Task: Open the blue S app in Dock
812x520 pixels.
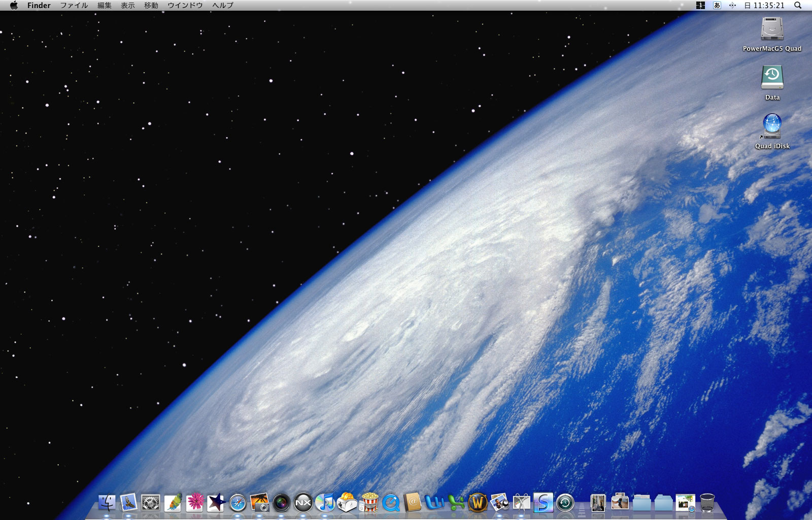Action: [543, 503]
